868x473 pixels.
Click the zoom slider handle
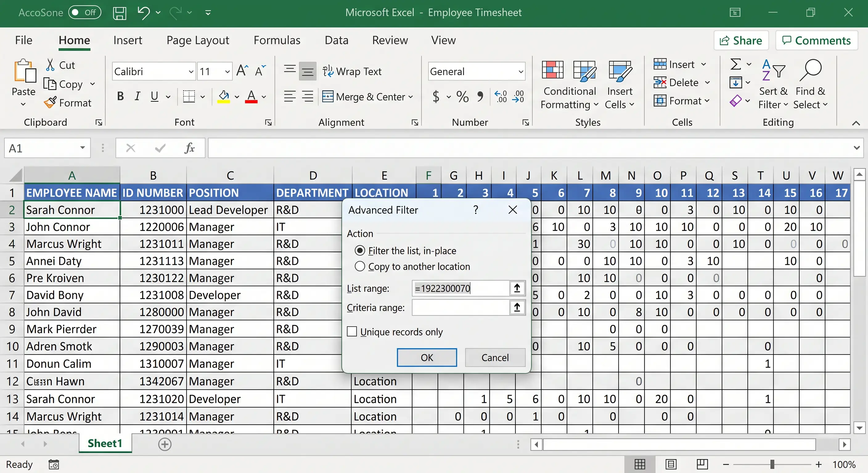[772, 465]
